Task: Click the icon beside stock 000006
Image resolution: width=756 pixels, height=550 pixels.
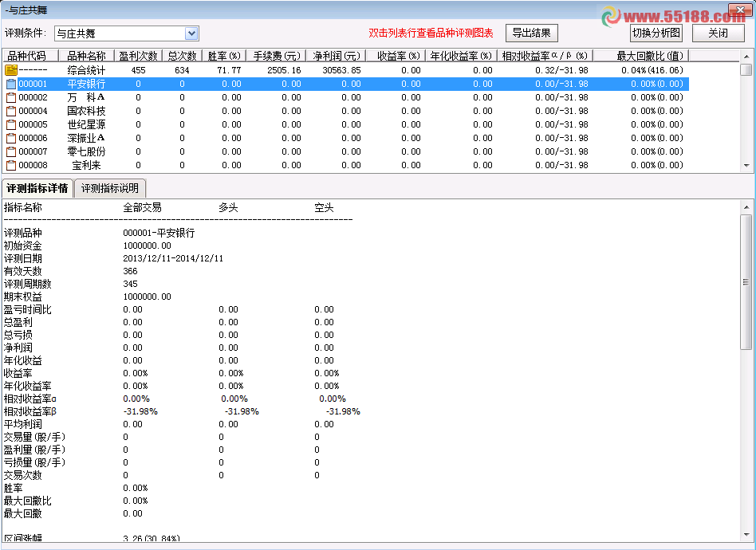Action: click(x=10, y=139)
